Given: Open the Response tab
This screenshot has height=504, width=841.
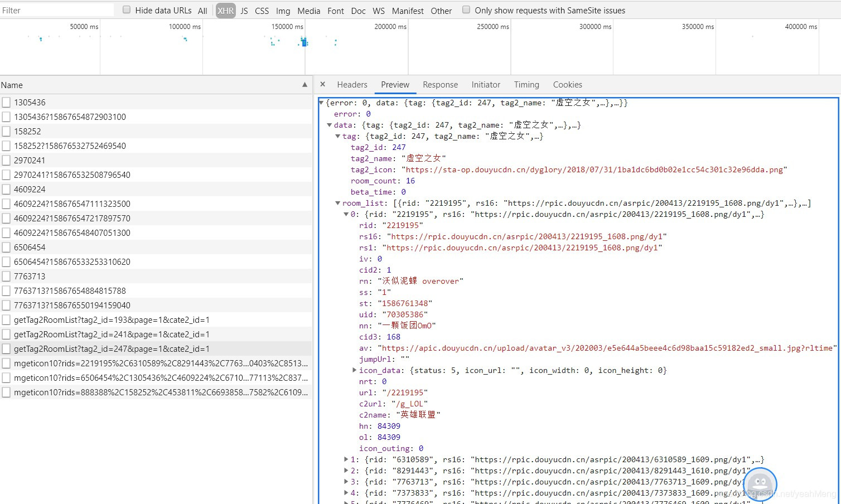Looking at the screenshot, I should [440, 85].
